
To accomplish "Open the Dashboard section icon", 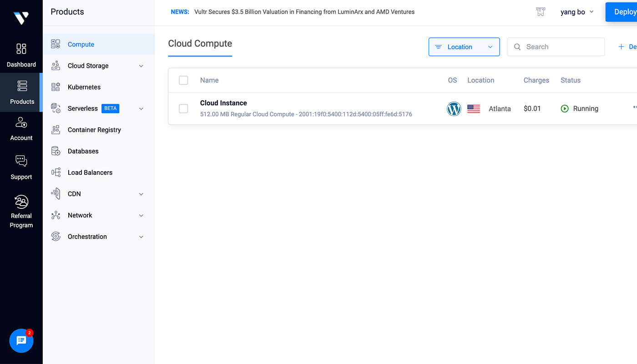I will coord(21,49).
